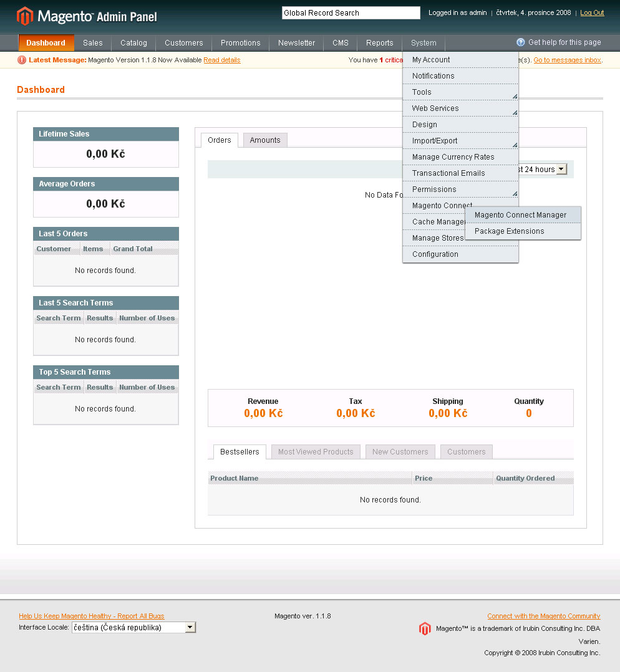Switch to the Orders tab

tap(220, 140)
